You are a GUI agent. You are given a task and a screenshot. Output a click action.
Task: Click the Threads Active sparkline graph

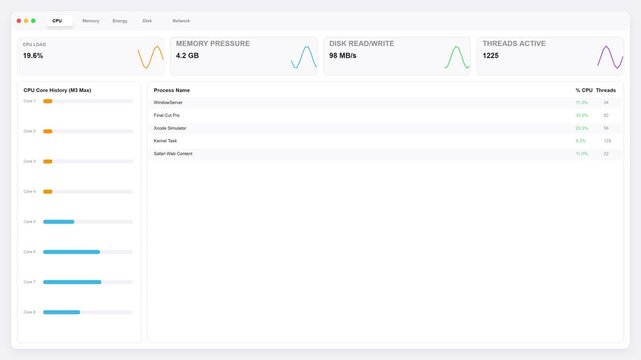(x=610, y=57)
